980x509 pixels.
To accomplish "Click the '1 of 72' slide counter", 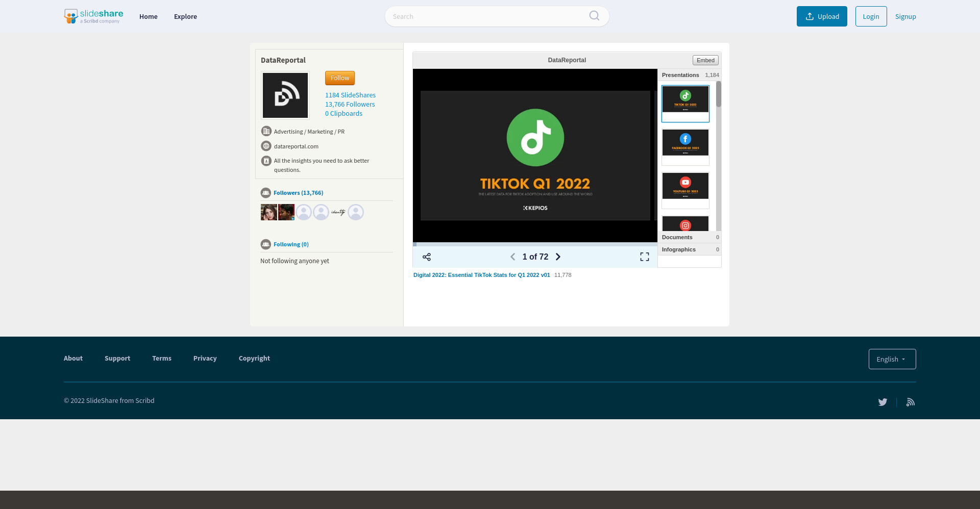I will [535, 257].
